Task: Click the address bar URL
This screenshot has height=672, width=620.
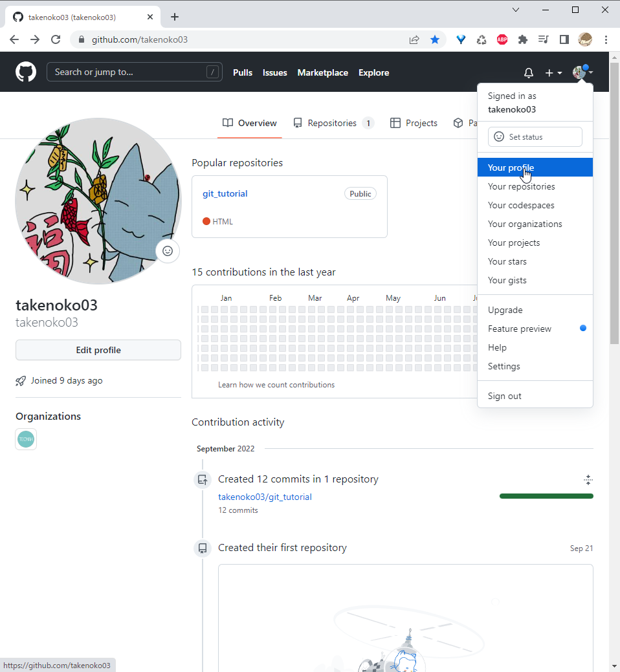Action: [140, 40]
